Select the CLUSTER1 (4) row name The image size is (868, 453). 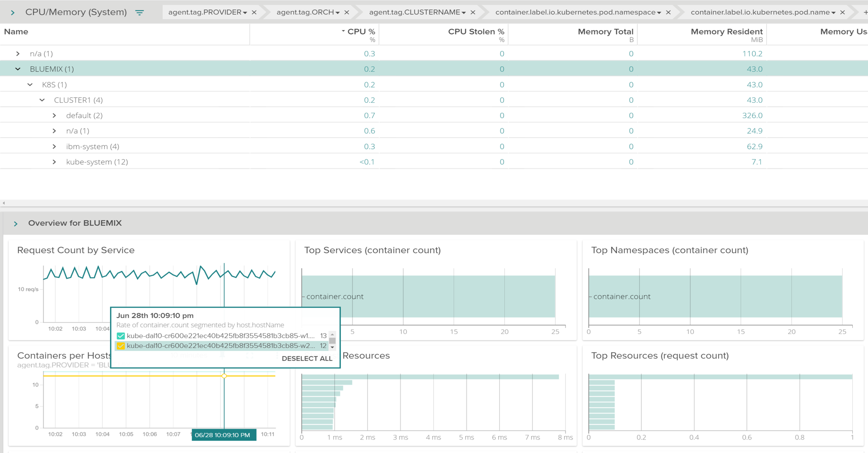pos(78,100)
